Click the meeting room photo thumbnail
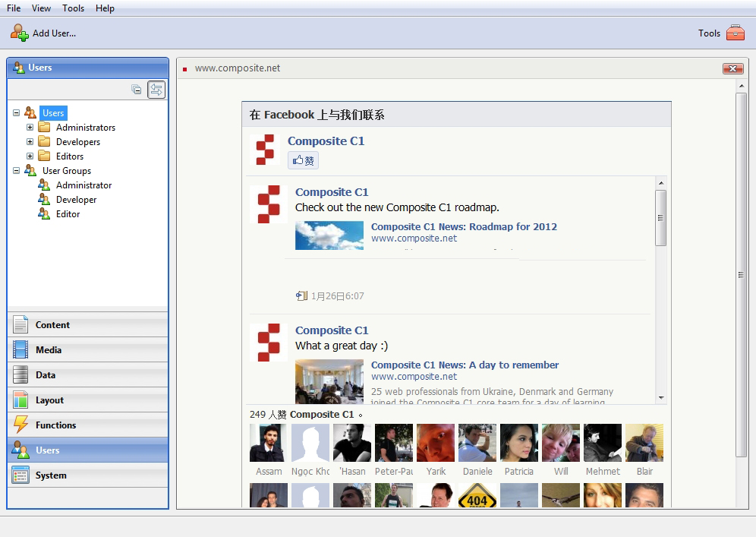 coord(329,381)
